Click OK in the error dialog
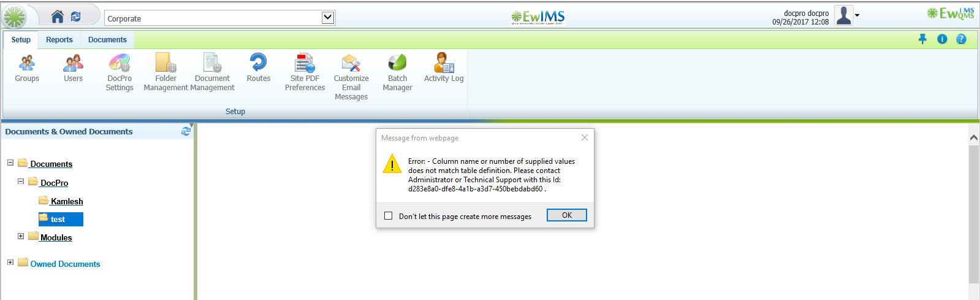 [567, 215]
